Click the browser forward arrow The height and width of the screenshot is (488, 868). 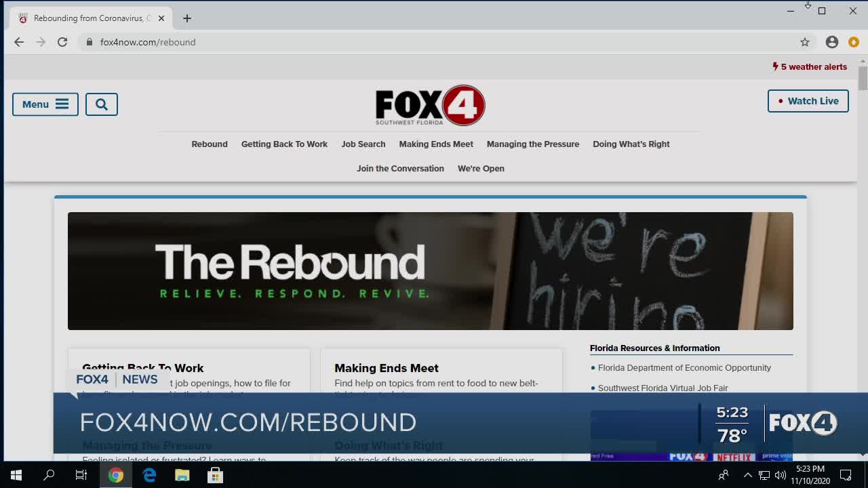[41, 42]
